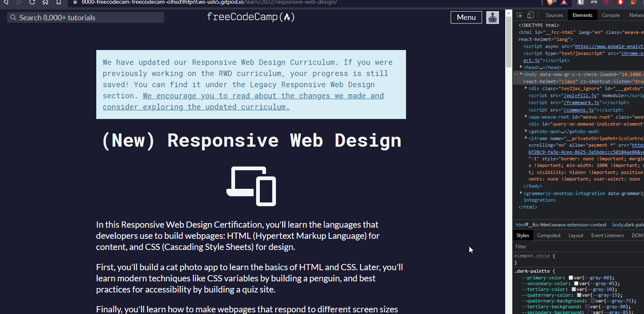Open the curriculum changes link in the banner
Viewport: 644px width, 314px height.
(243, 101)
